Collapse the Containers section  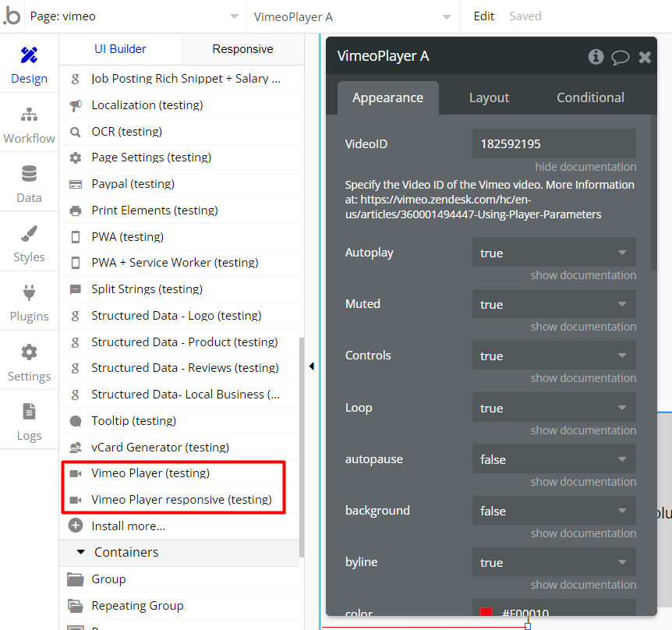point(80,552)
